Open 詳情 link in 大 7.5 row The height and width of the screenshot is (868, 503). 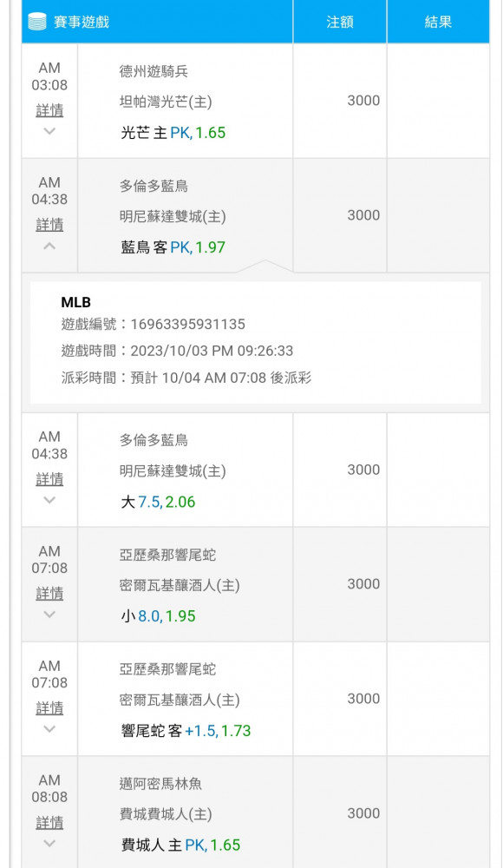pyautogui.click(x=49, y=479)
